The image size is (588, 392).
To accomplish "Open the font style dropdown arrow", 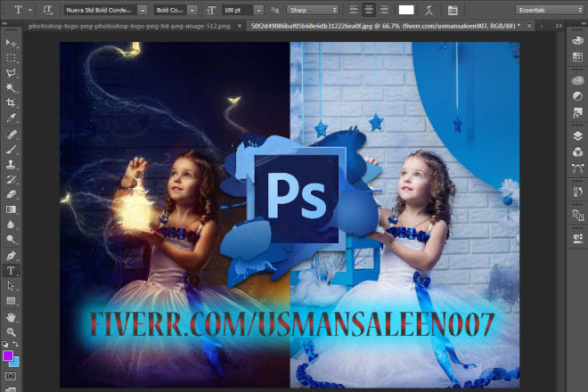I will 192,10.
